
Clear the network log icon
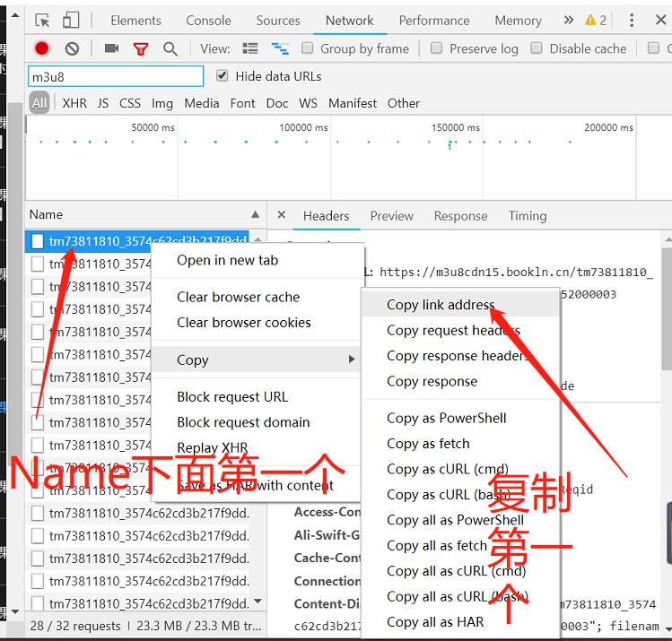pyautogui.click(x=72, y=48)
